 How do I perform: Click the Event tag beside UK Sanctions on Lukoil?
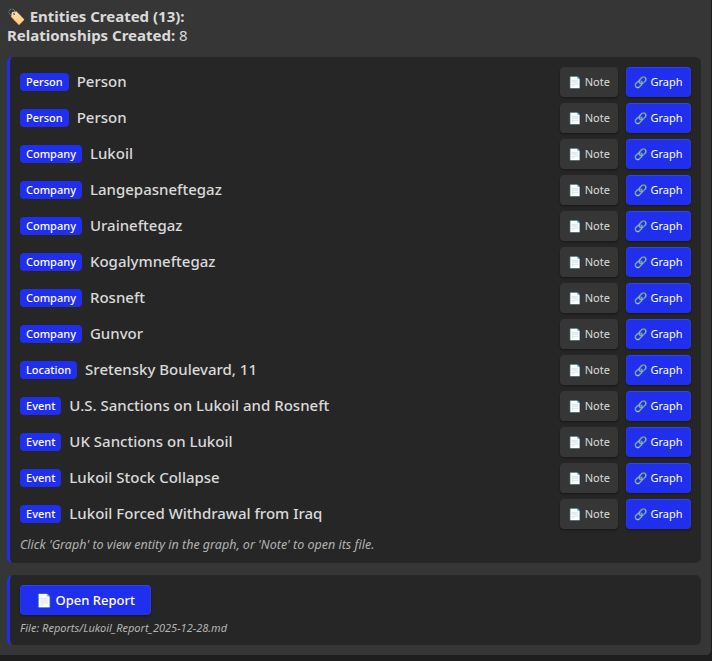(40, 442)
